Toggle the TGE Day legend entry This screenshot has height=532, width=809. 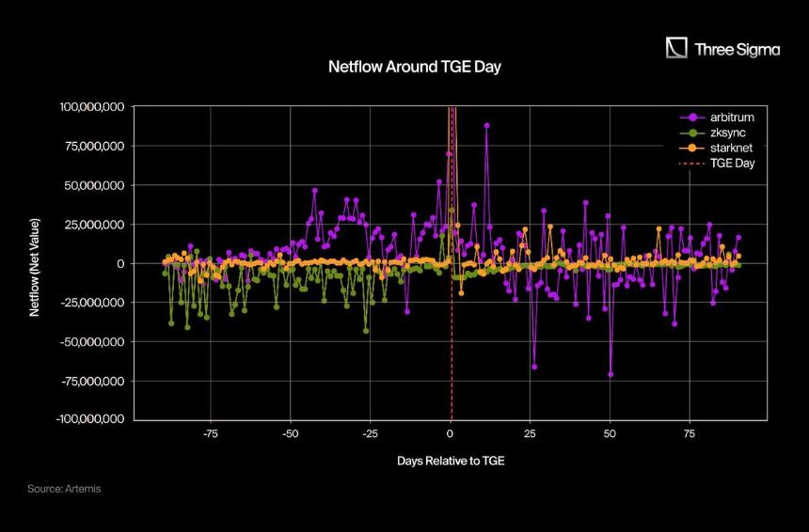click(717, 164)
